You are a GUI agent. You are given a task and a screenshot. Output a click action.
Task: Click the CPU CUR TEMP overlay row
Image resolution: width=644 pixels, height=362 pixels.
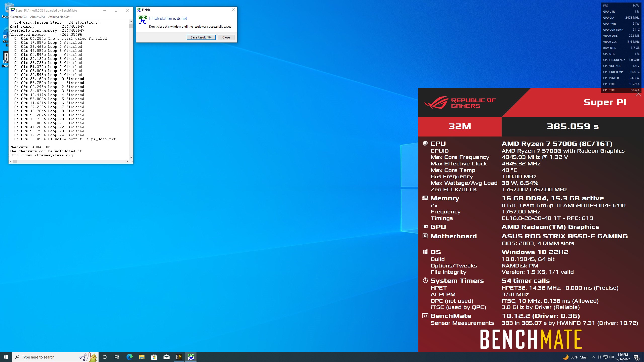(621, 72)
